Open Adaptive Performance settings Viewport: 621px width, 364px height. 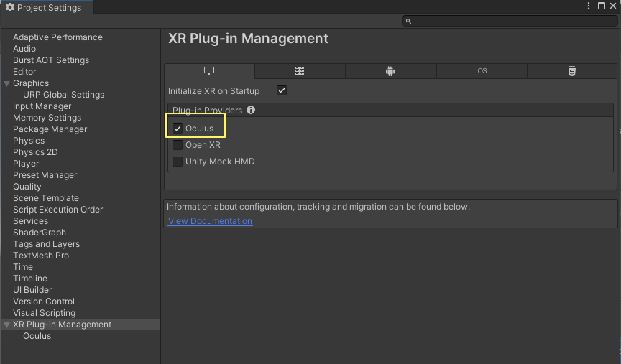tap(57, 37)
